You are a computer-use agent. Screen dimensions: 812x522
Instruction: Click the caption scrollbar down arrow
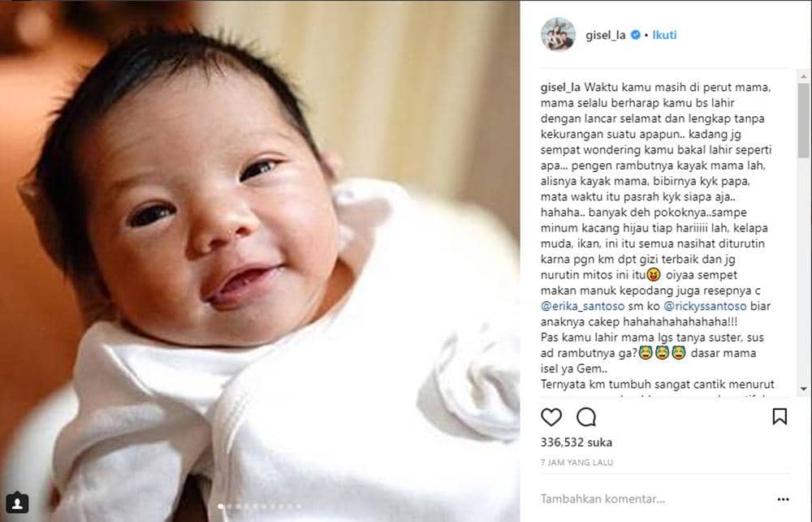click(x=803, y=388)
